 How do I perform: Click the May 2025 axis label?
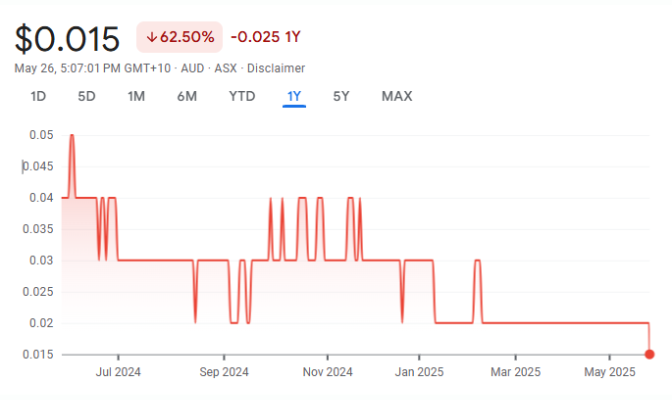609,372
